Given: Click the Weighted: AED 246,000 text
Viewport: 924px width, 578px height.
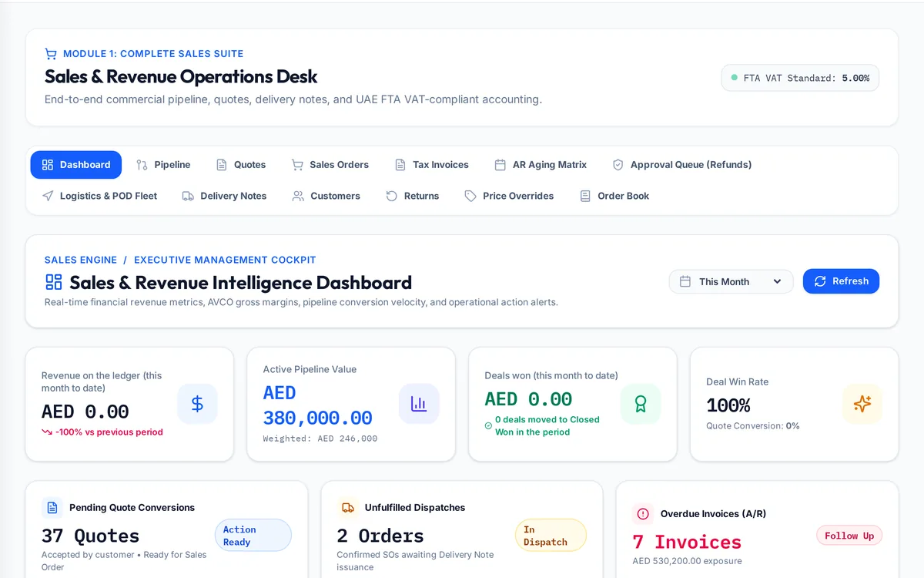Looking at the screenshot, I should click(x=320, y=439).
